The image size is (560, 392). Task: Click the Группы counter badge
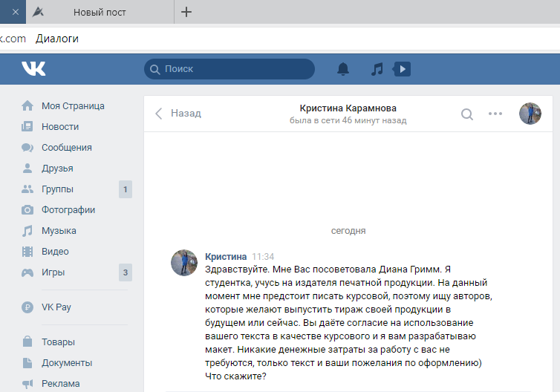point(126,189)
